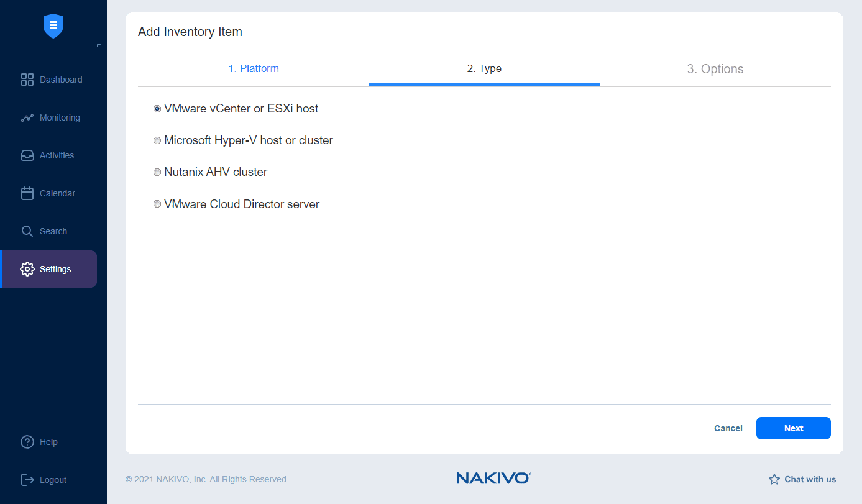Click the Activities inbox icon
Screen dimensions: 862x504
[27, 155]
